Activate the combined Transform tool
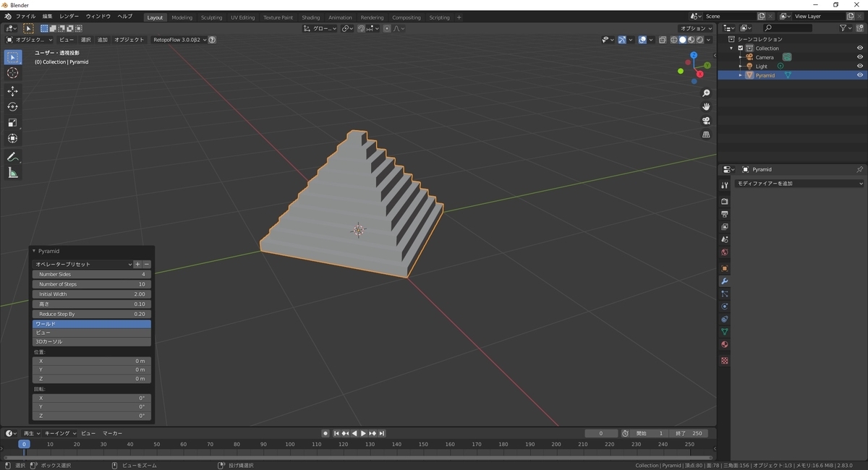Screen dimensions: 868x470 [x=13, y=138]
